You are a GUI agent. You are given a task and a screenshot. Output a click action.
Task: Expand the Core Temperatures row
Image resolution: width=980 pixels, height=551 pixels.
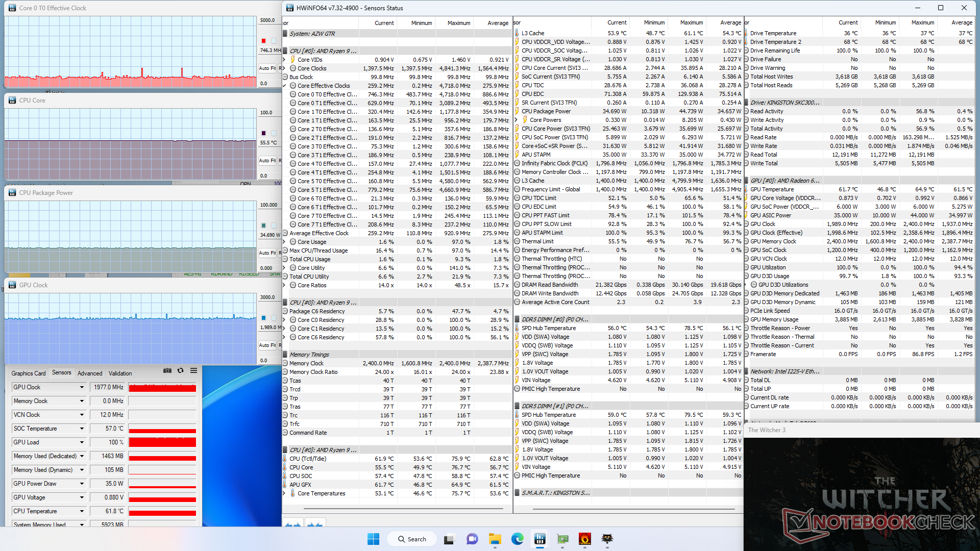[285, 493]
